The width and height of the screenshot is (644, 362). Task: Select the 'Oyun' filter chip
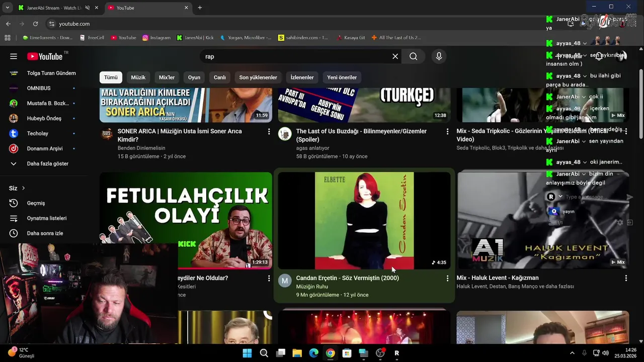point(194,77)
